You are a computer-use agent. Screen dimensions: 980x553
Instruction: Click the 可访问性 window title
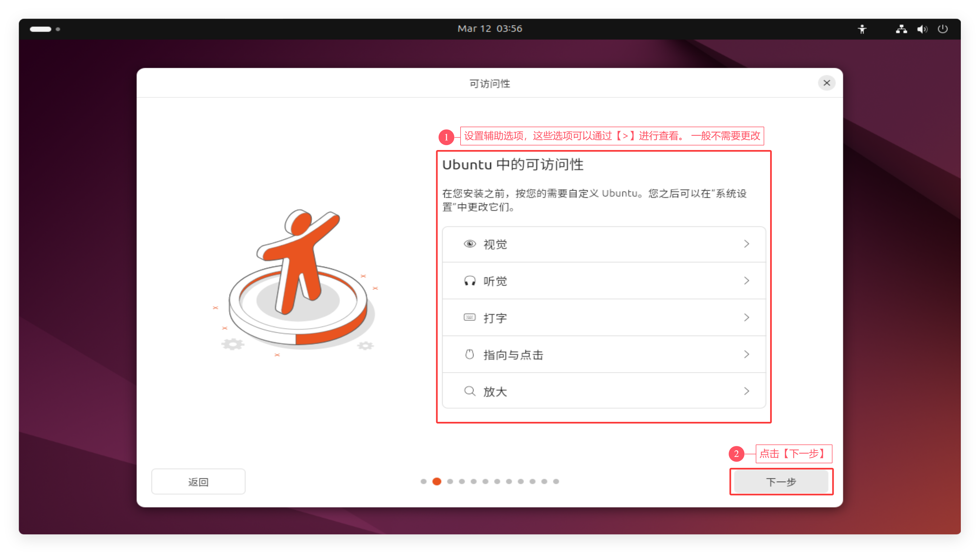point(490,83)
